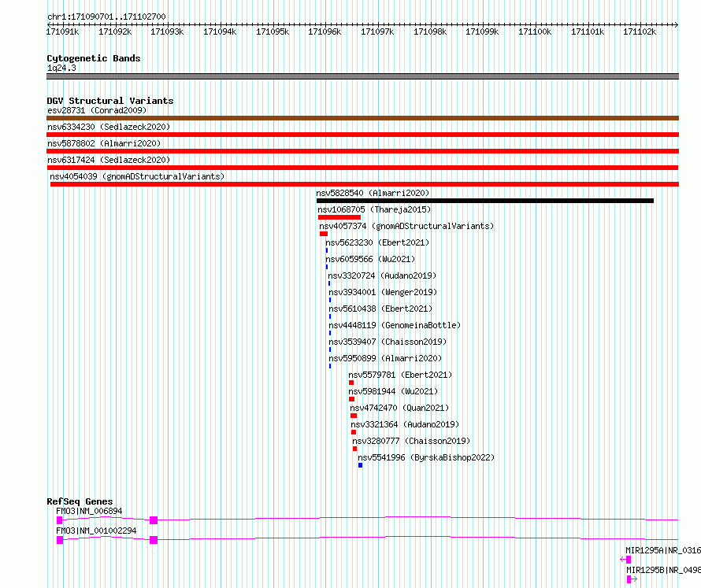Select nsv4742470 (Quan2021) variant label

tap(399, 408)
